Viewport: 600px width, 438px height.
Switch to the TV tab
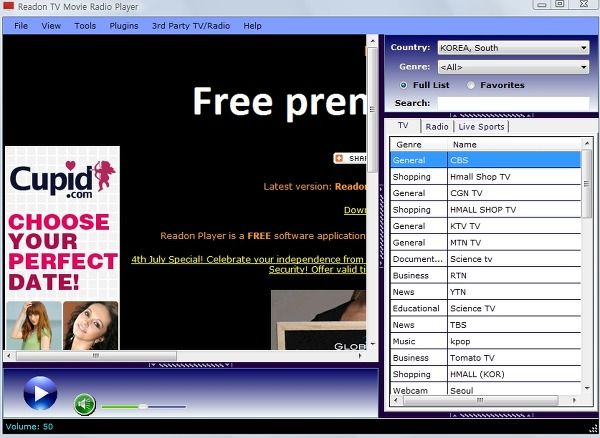tap(403, 125)
